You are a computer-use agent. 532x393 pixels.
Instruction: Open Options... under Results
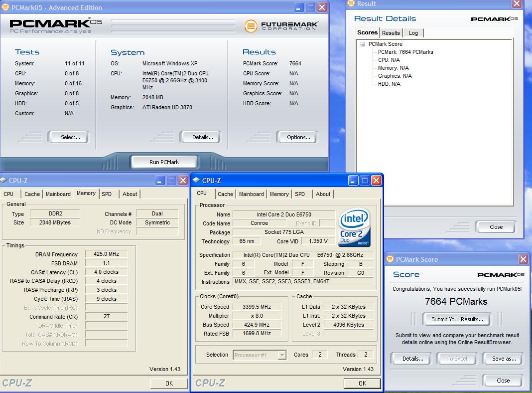(297, 137)
